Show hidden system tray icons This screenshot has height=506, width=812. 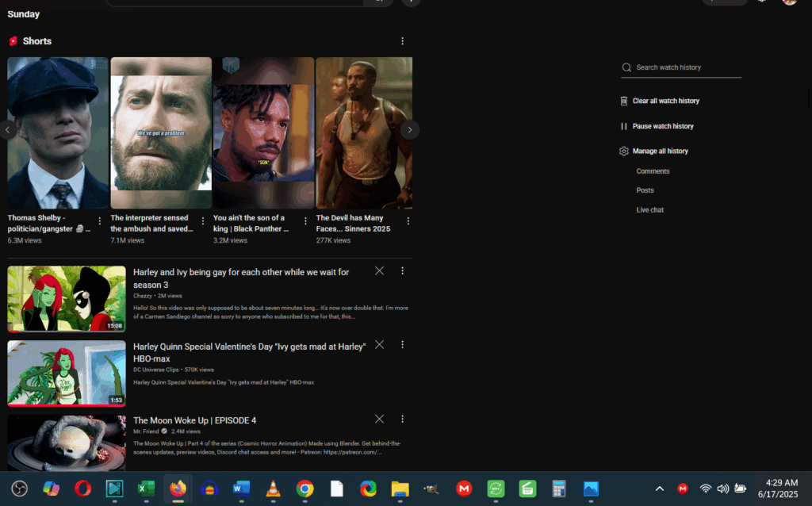(660, 489)
